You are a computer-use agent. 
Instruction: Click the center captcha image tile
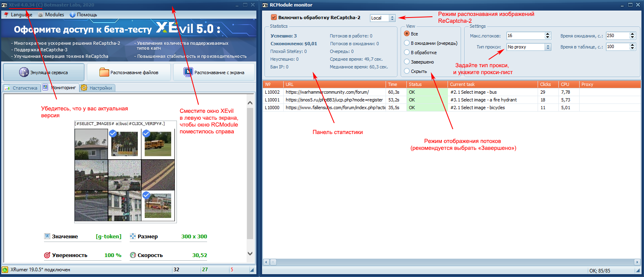[x=125, y=175]
